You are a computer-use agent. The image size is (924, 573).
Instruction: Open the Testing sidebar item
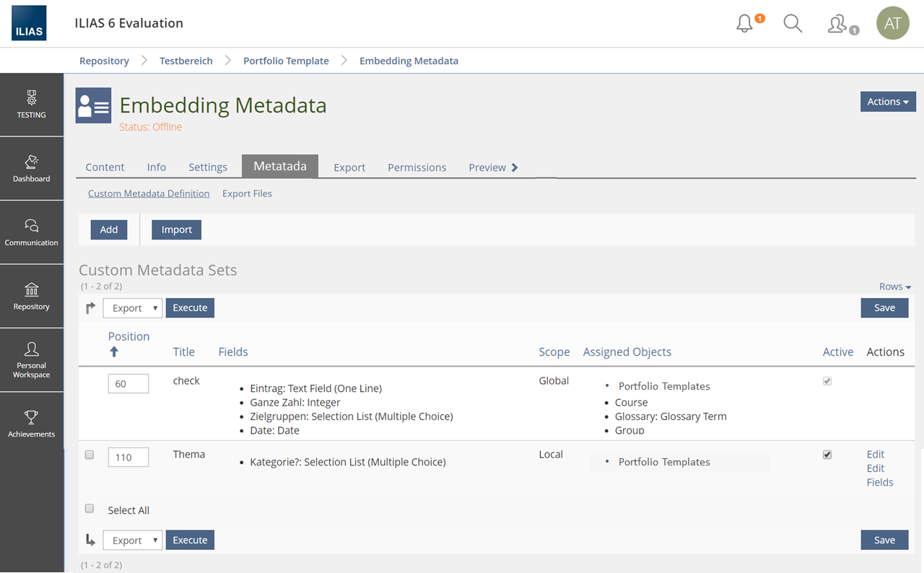pos(32,105)
